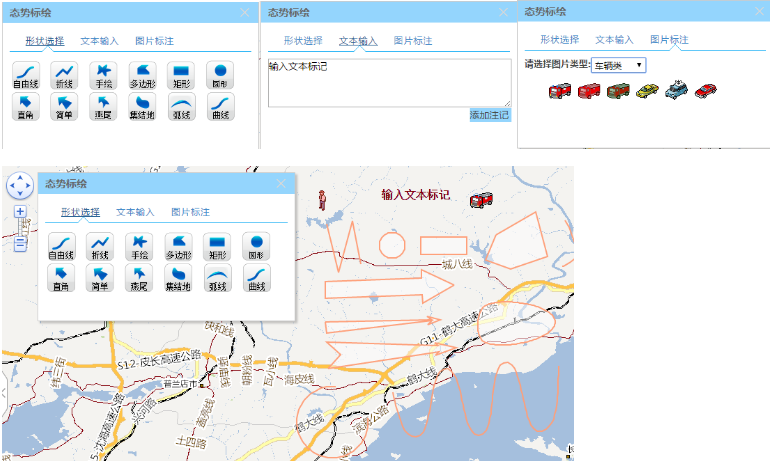
Task: Click the person marker on the map
Action: pyautogui.click(x=322, y=200)
